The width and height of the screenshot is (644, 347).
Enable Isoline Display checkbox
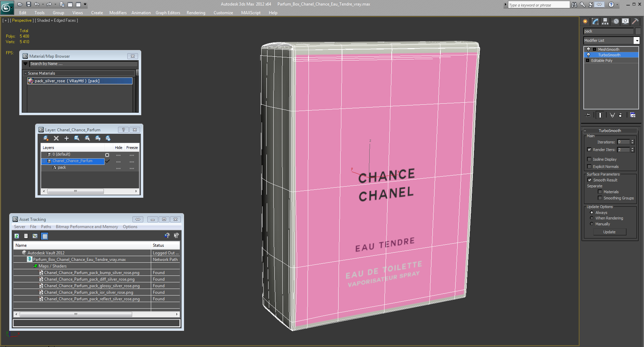pos(589,159)
